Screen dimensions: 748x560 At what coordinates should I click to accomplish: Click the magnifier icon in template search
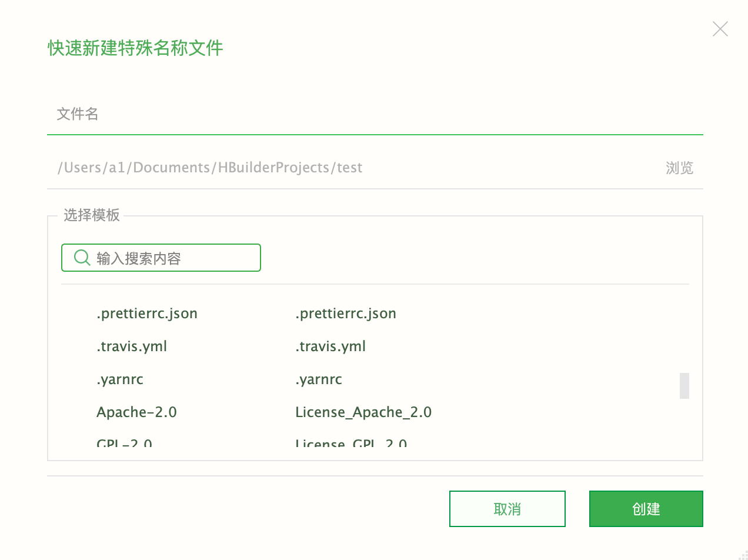point(82,258)
